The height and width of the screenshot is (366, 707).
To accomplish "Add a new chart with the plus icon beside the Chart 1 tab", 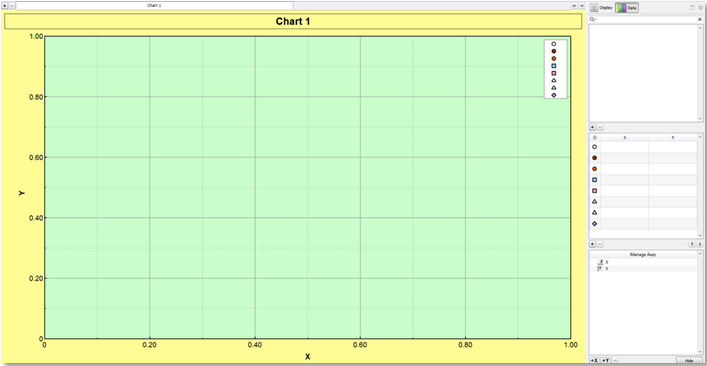I will point(5,5).
